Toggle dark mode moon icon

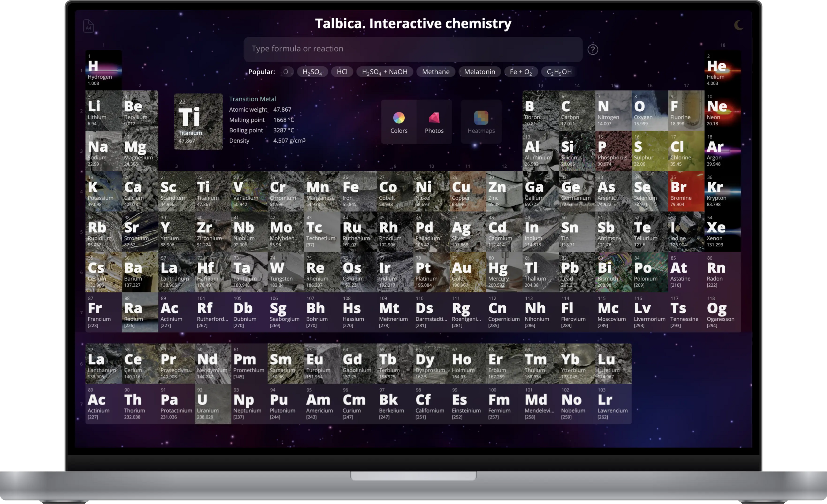click(738, 25)
